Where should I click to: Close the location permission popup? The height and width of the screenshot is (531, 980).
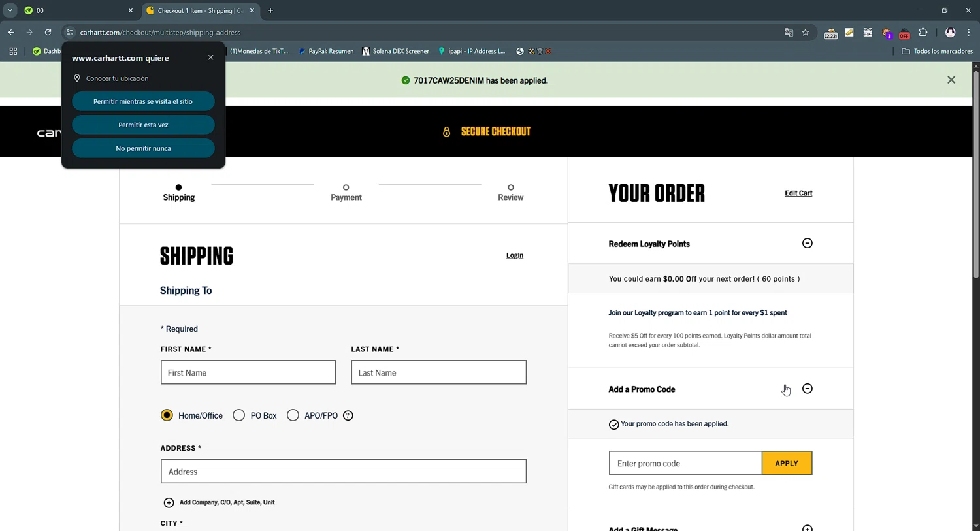pos(210,57)
